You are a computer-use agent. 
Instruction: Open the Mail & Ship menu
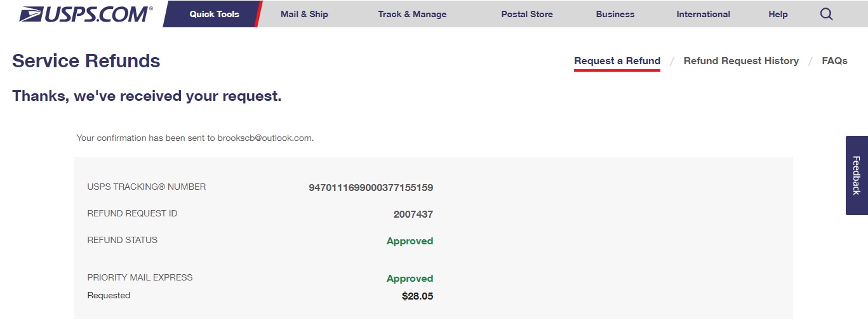[x=304, y=14]
